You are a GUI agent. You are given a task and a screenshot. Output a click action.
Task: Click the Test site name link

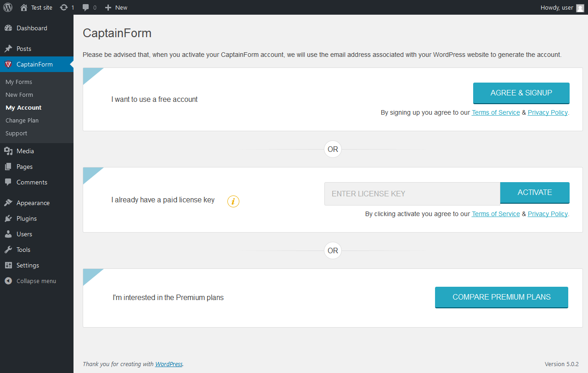click(x=42, y=7)
